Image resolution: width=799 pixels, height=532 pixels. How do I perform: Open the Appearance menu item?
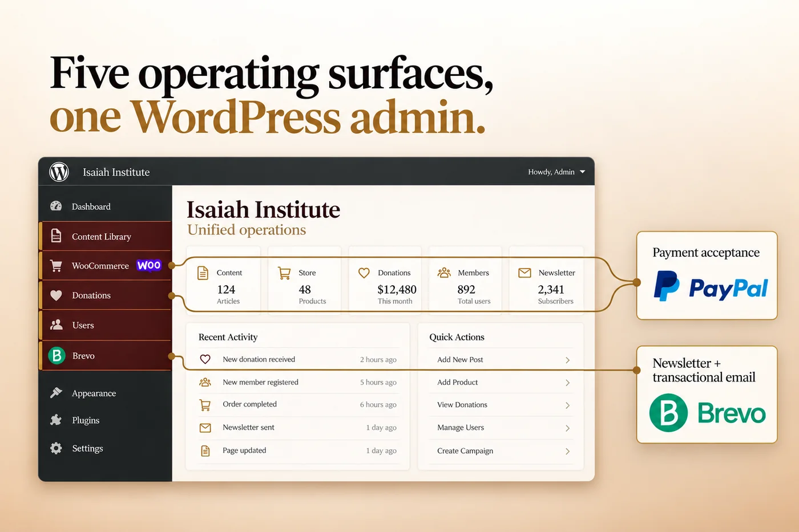pyautogui.click(x=106, y=393)
